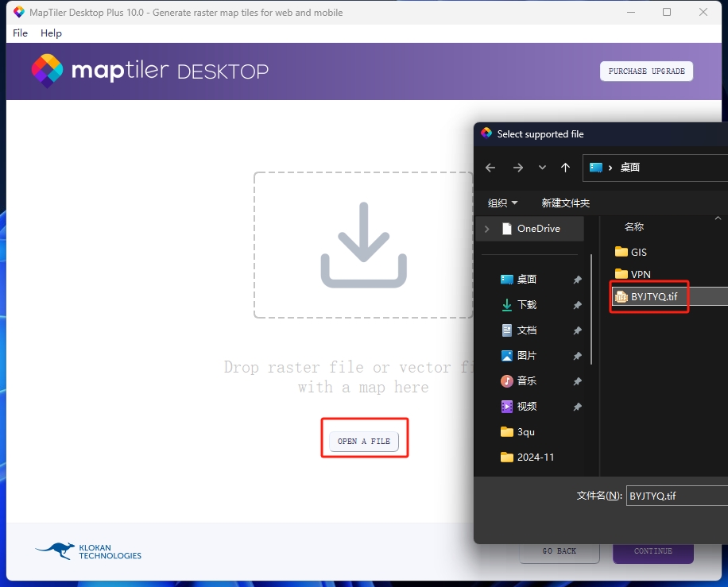Click the CONTINUE button

pyautogui.click(x=652, y=551)
